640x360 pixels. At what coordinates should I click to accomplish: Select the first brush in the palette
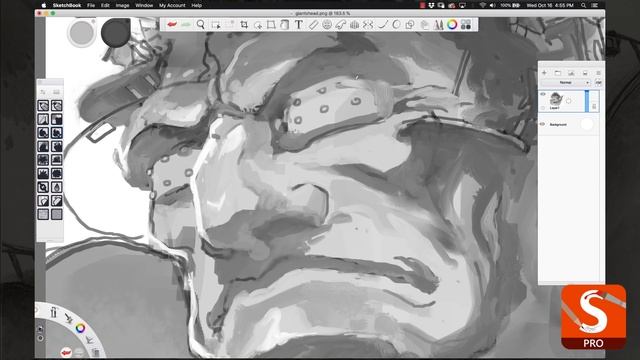[x=43, y=106]
